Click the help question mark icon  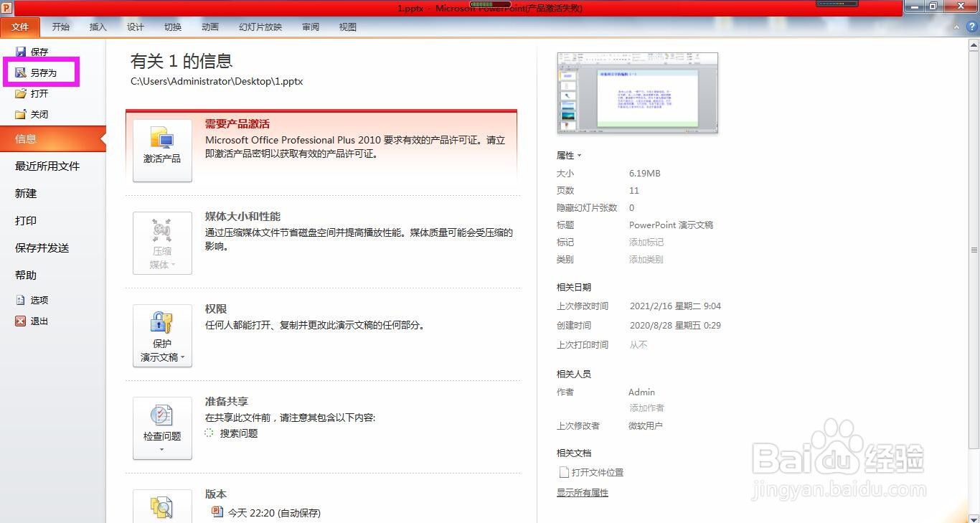pyautogui.click(x=973, y=27)
